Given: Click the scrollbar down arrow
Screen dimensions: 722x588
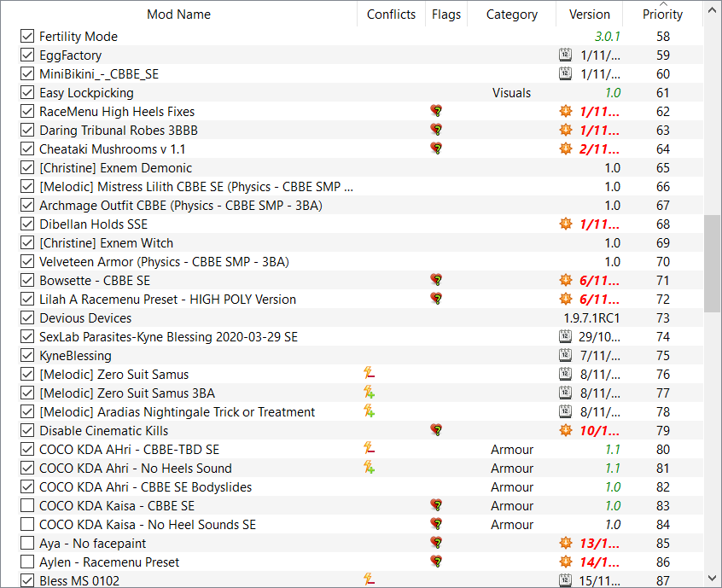Looking at the screenshot, I should [712, 578].
